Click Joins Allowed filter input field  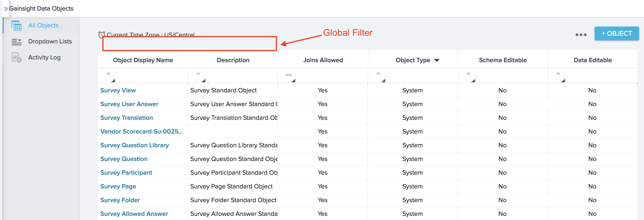click(x=332, y=75)
